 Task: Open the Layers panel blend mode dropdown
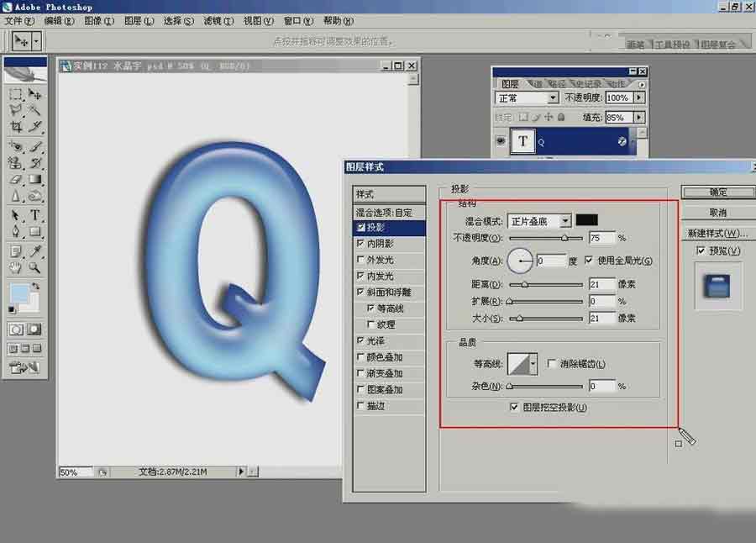click(553, 98)
